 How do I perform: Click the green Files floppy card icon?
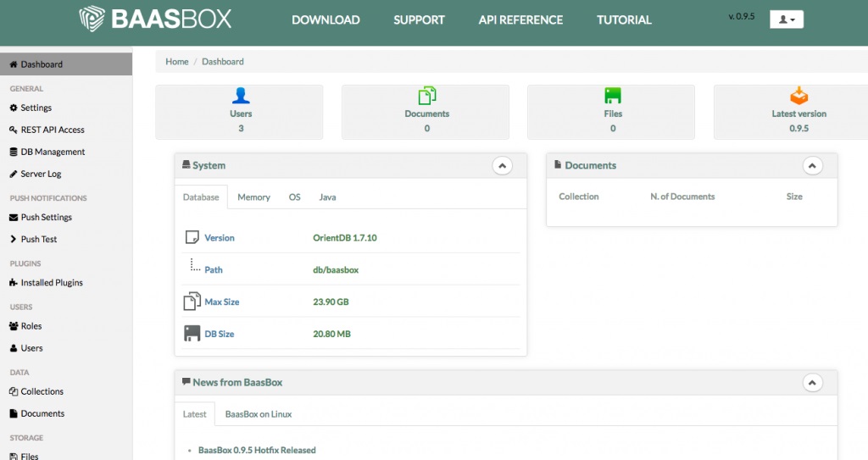point(613,96)
